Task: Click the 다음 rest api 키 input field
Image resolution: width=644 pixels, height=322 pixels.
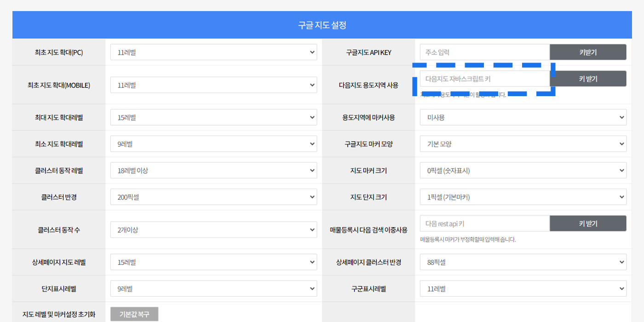Action: [484, 224]
